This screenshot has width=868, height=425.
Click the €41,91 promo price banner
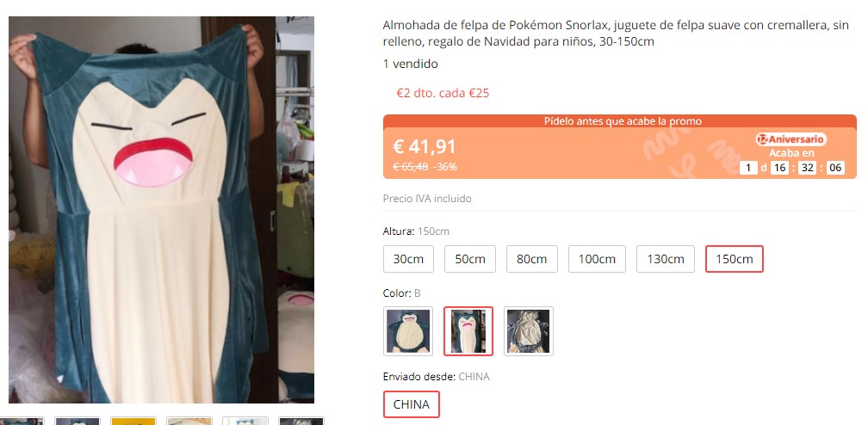click(619, 146)
